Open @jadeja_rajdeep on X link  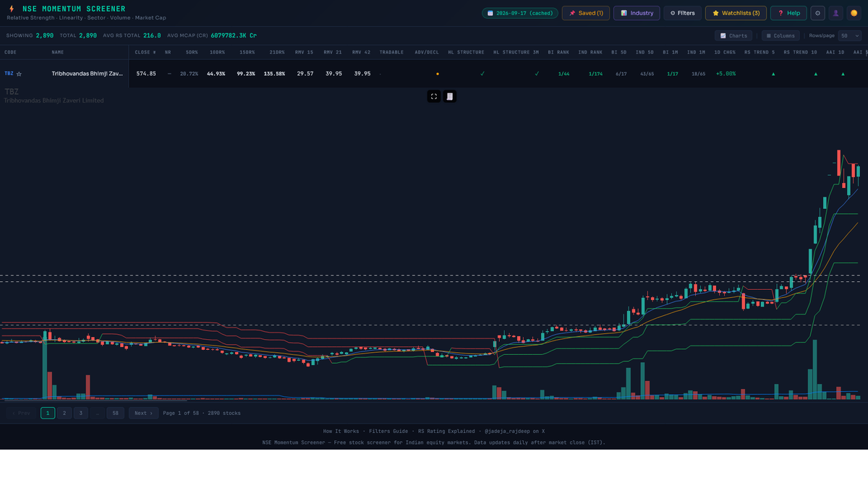click(514, 432)
